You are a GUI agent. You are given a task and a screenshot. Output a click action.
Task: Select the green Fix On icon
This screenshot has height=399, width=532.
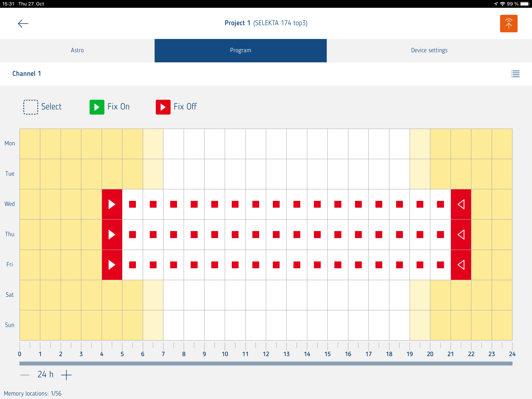coord(97,107)
